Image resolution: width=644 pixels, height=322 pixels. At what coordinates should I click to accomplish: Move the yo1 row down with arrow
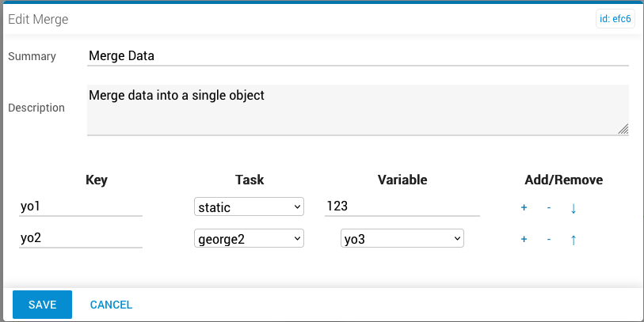[x=574, y=208]
